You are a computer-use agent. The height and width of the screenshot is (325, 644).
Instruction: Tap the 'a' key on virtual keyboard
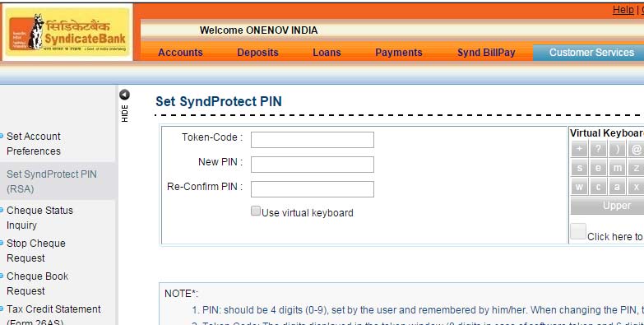coord(617,187)
